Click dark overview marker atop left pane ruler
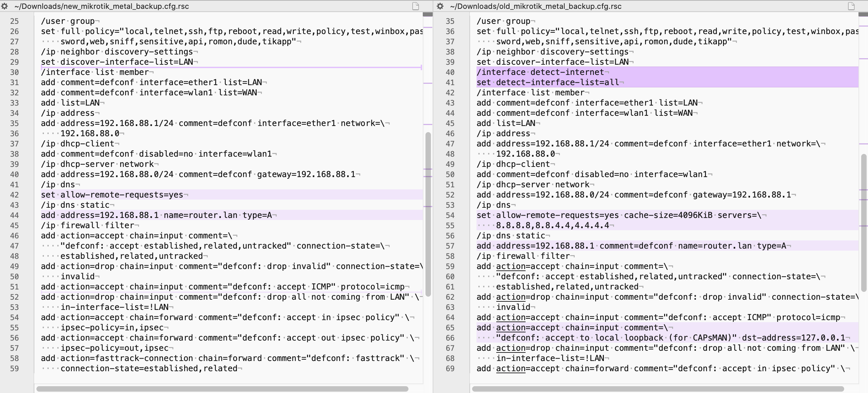Image resolution: width=868 pixels, height=393 pixels. coord(427,15)
